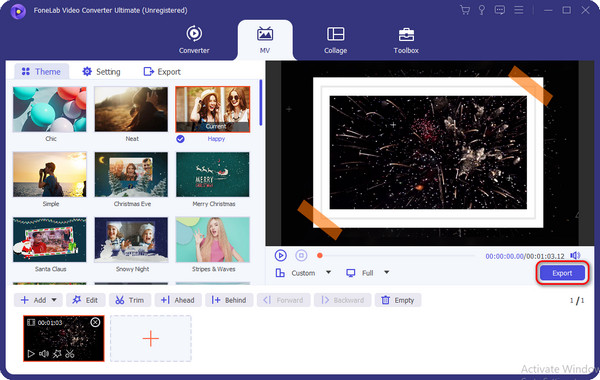Click the Empty trash button
This screenshot has height=380, width=600.
pyautogui.click(x=398, y=300)
